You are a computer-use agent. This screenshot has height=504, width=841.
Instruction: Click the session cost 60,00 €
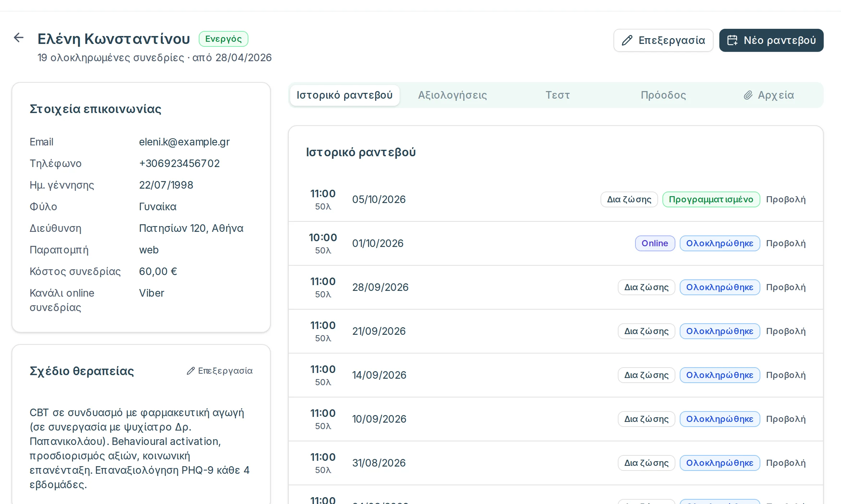(158, 271)
